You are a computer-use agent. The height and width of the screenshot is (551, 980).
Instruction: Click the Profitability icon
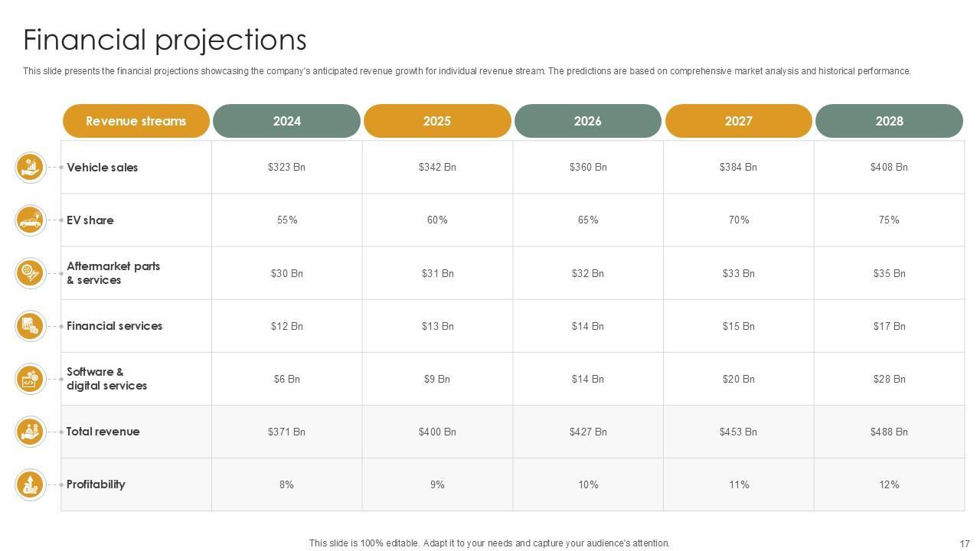30,484
